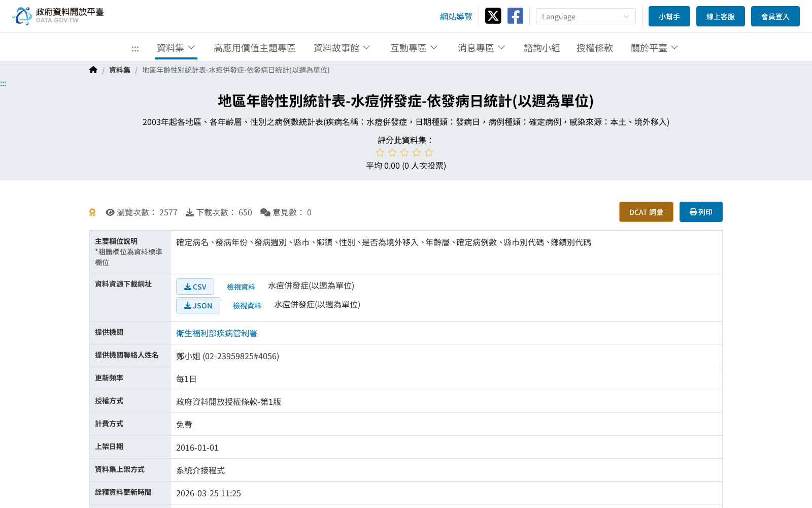Click the eye icon beside 瀏覽次數
The height and width of the screenshot is (508, 812).
coord(110,212)
